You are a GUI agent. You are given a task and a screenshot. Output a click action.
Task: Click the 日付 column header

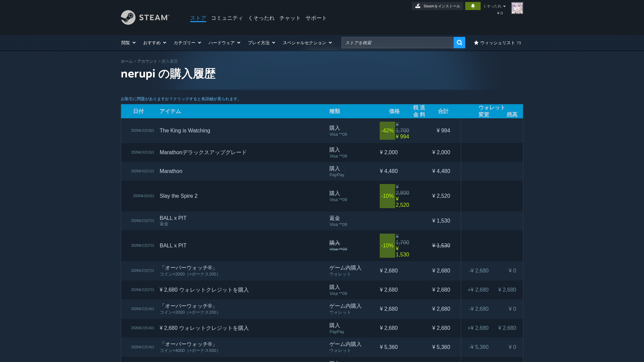coord(138,111)
